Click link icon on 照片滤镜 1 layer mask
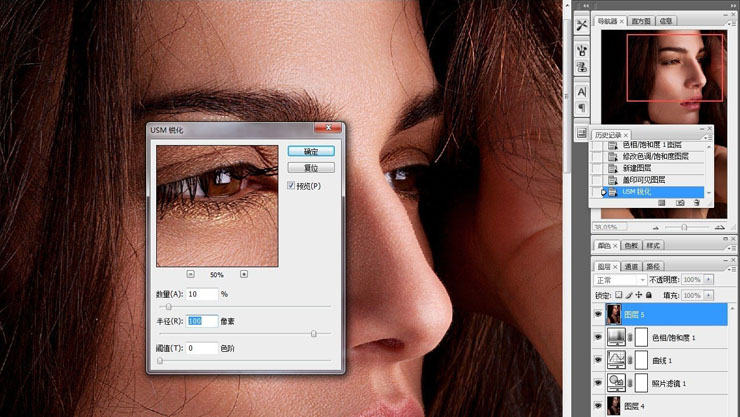 630,383
